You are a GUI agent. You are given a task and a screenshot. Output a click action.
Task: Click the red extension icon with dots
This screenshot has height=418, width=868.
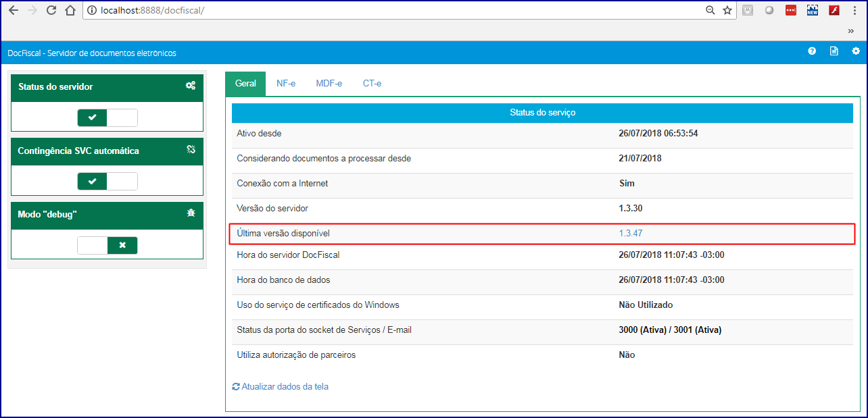click(791, 10)
